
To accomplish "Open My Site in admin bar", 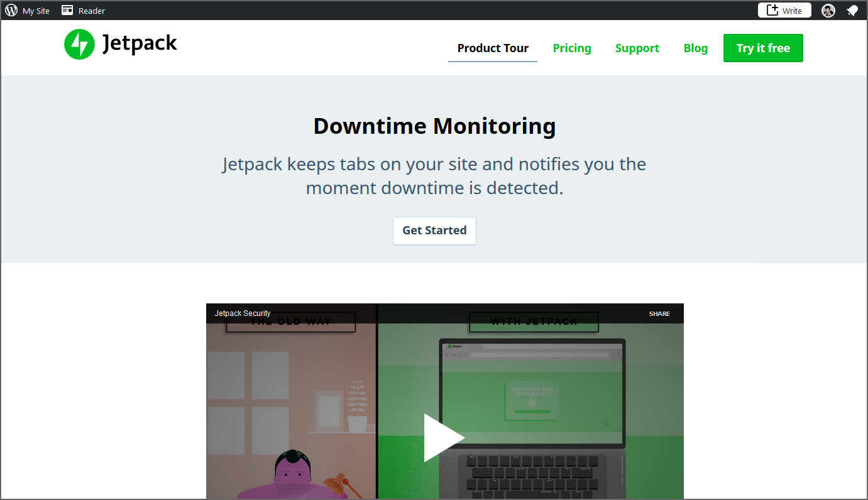I will (36, 11).
